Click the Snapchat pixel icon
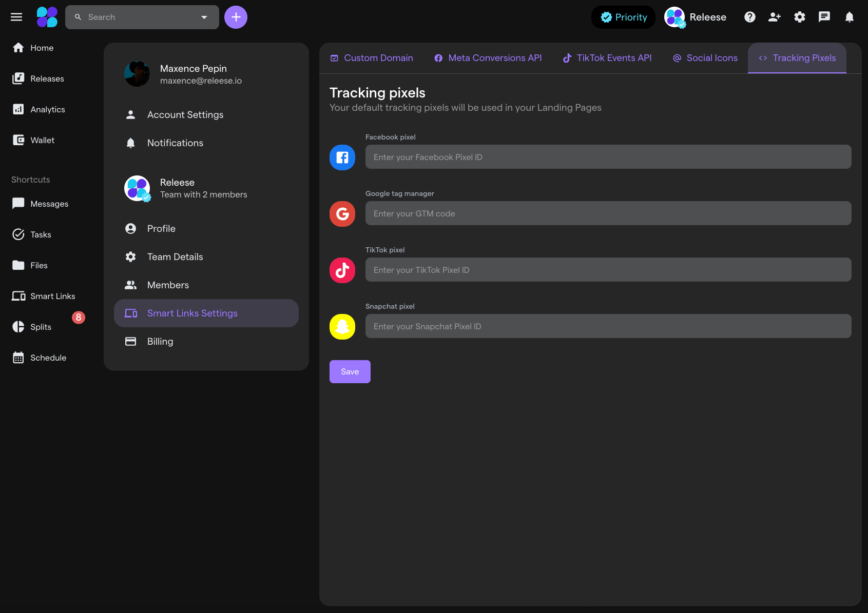The width and height of the screenshot is (868, 613). point(342,327)
